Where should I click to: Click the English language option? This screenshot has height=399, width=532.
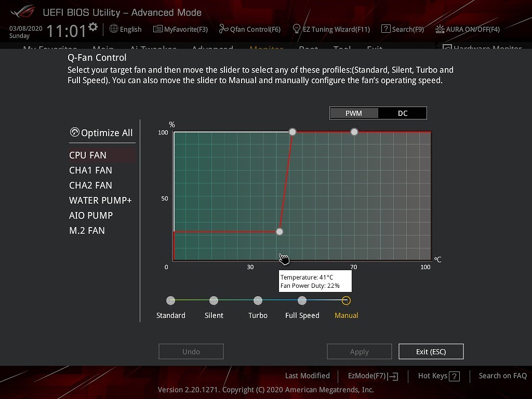coord(130,29)
